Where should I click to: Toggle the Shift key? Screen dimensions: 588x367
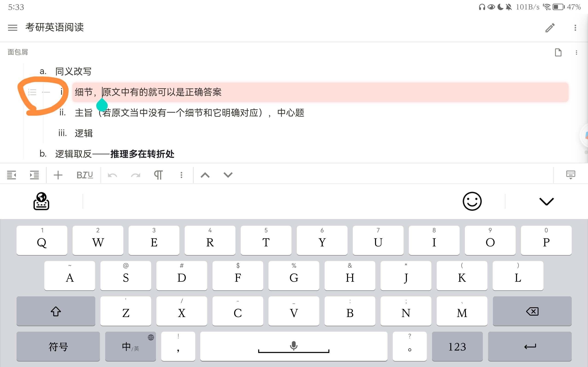click(x=56, y=311)
